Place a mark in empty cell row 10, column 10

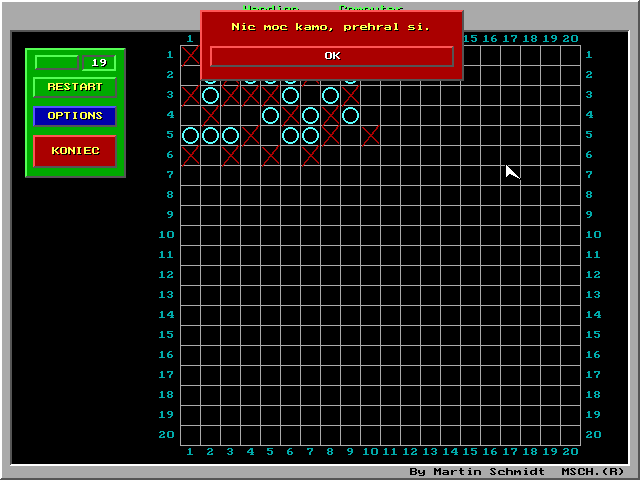point(370,236)
